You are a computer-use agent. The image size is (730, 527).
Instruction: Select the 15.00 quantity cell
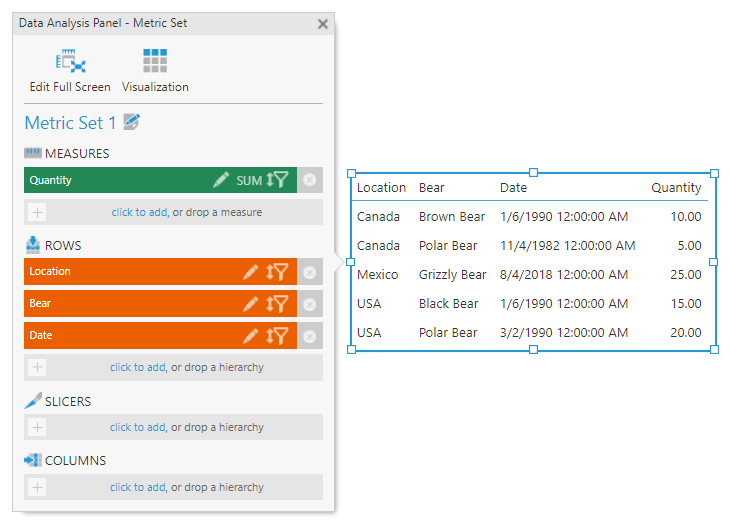tap(686, 304)
